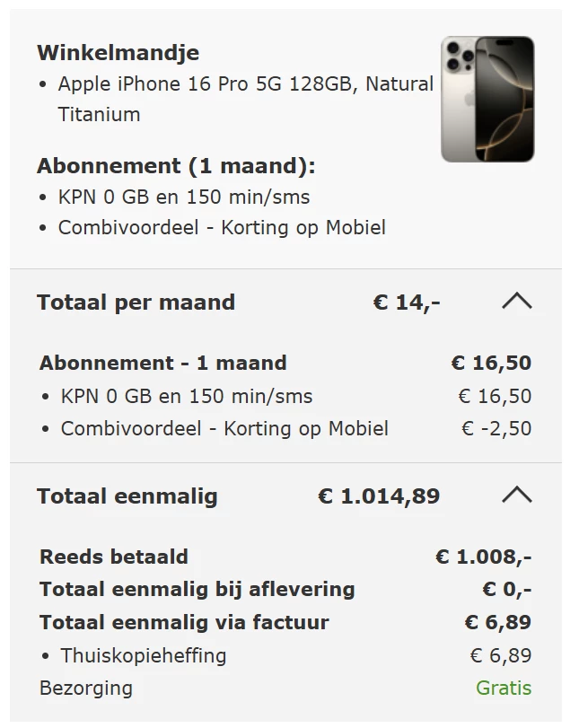579x728 pixels.
Task: Click the Abonnement - 1 maand row
Action: pos(163,364)
